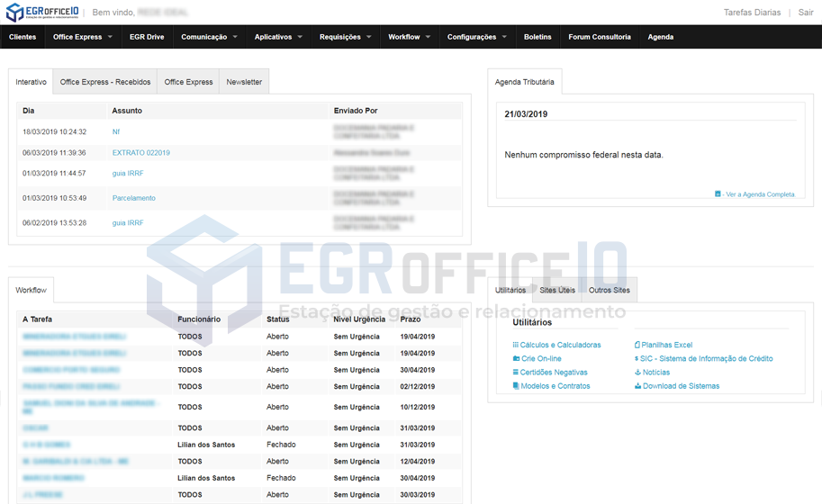Expand the Office Express menu arrow

pos(110,37)
